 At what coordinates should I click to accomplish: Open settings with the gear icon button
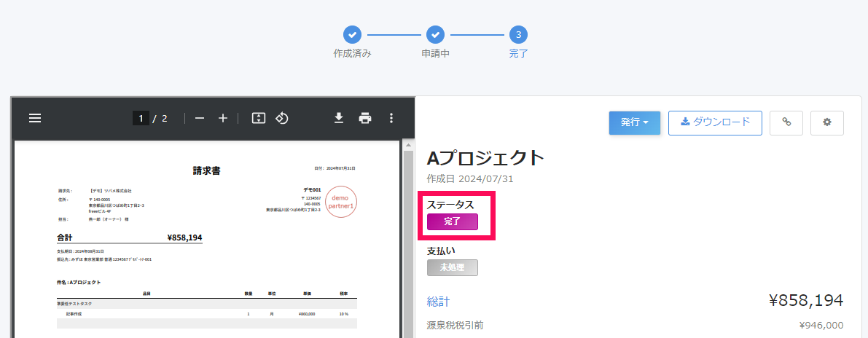[x=827, y=123]
